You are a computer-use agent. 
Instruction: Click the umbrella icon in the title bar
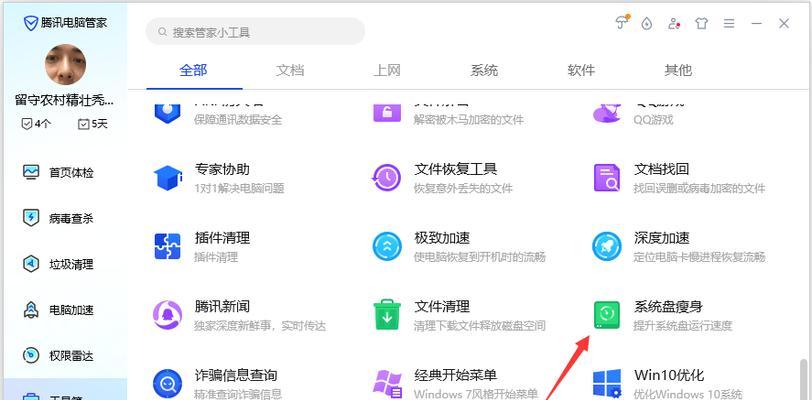click(622, 23)
